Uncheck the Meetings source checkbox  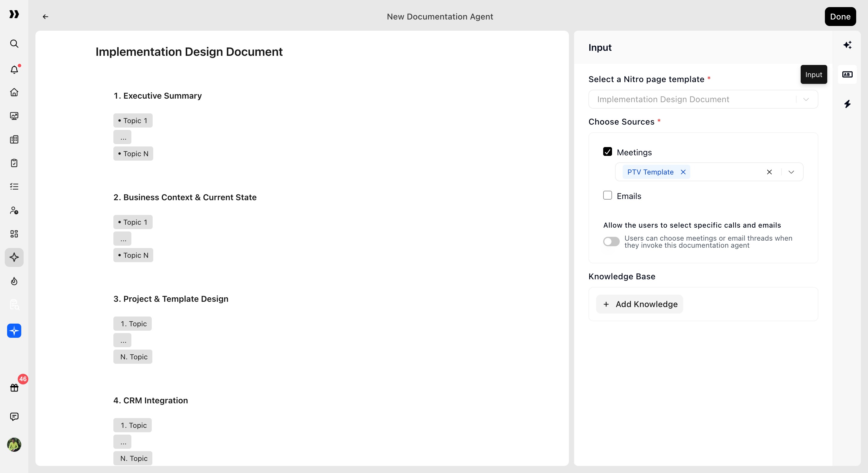coord(608,151)
